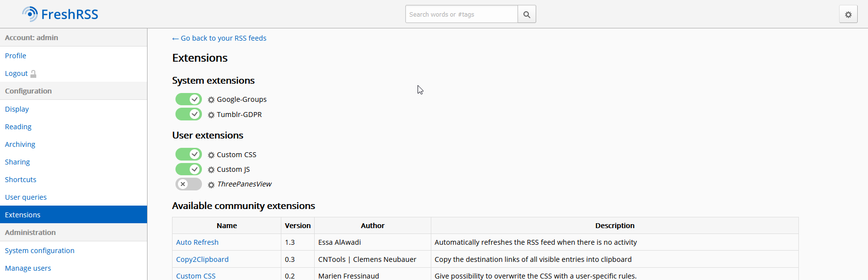Go to the Archiving settings page
Image resolution: width=868 pixels, height=280 pixels.
(x=20, y=144)
